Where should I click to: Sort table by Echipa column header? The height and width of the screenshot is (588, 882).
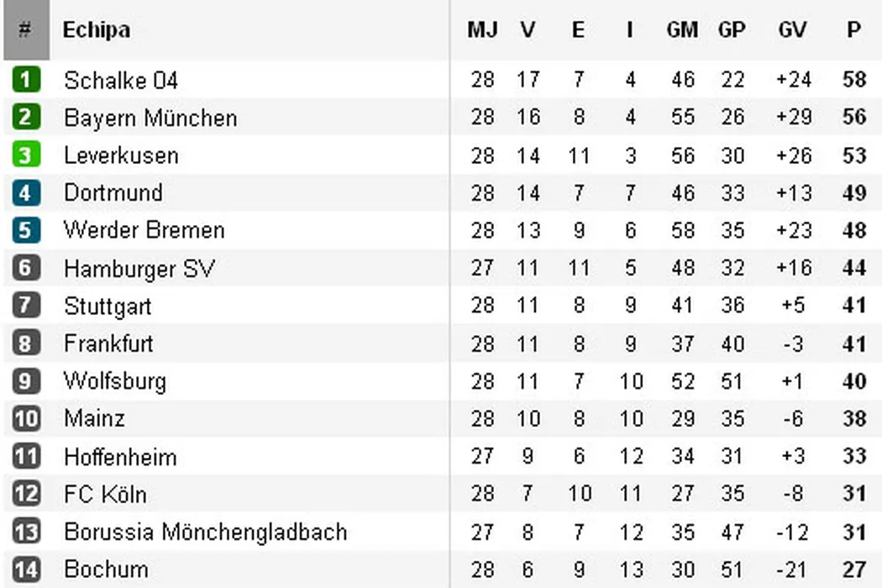point(97,30)
